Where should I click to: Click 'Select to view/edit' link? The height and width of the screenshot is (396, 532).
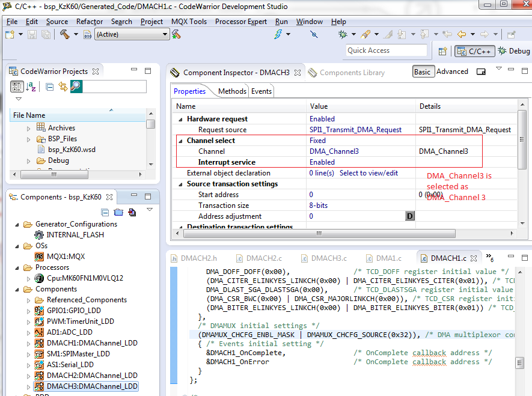point(368,173)
